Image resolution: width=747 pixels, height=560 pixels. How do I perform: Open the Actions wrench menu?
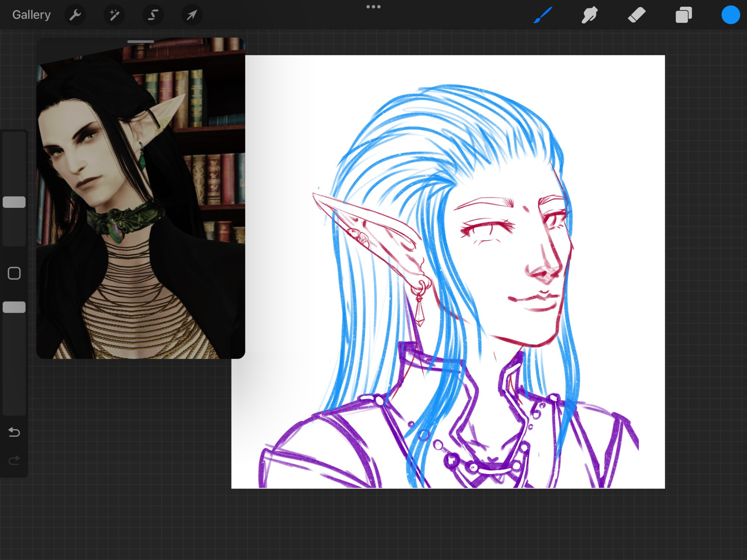[75, 15]
